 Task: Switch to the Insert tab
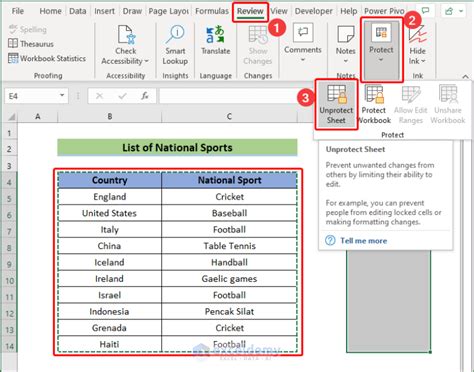click(x=104, y=11)
